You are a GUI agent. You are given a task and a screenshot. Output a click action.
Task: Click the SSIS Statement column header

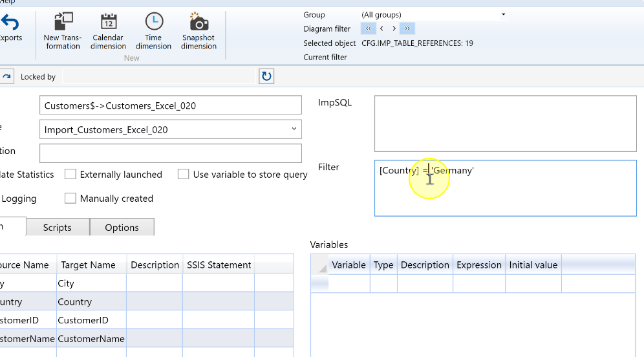point(219,265)
